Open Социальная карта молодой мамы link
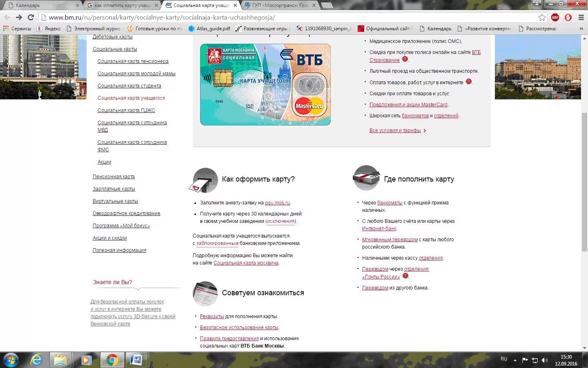The image size is (588, 368). 136,74
